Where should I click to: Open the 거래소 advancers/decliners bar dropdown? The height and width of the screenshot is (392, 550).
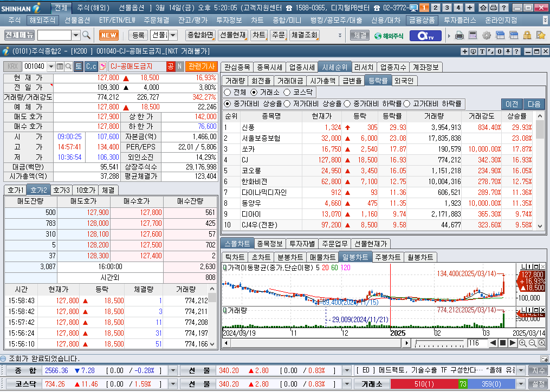[521, 384]
